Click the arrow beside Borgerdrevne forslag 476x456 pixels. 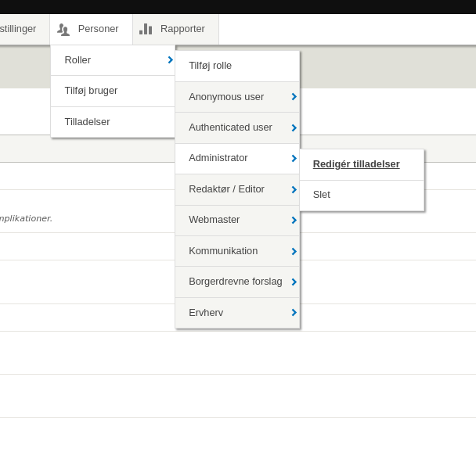click(x=294, y=282)
